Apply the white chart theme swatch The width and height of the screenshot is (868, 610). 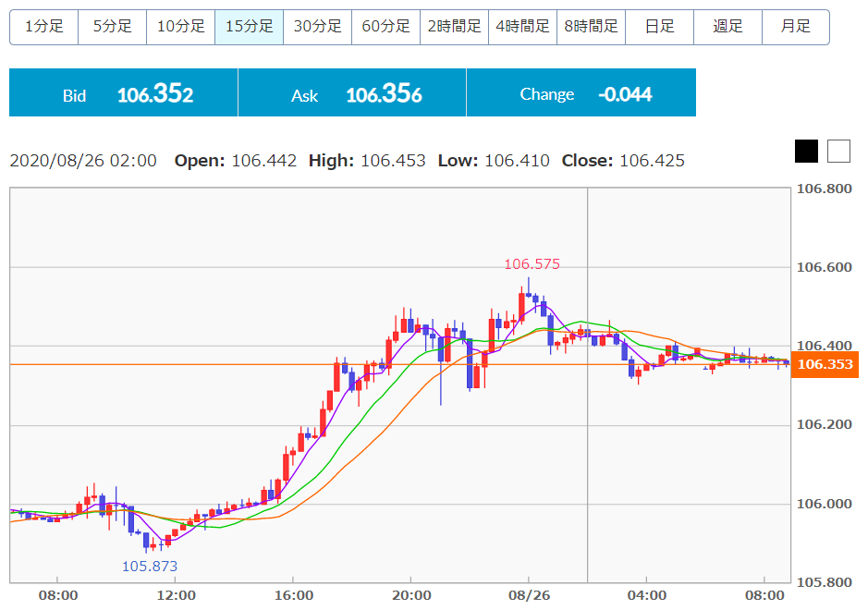(x=838, y=151)
